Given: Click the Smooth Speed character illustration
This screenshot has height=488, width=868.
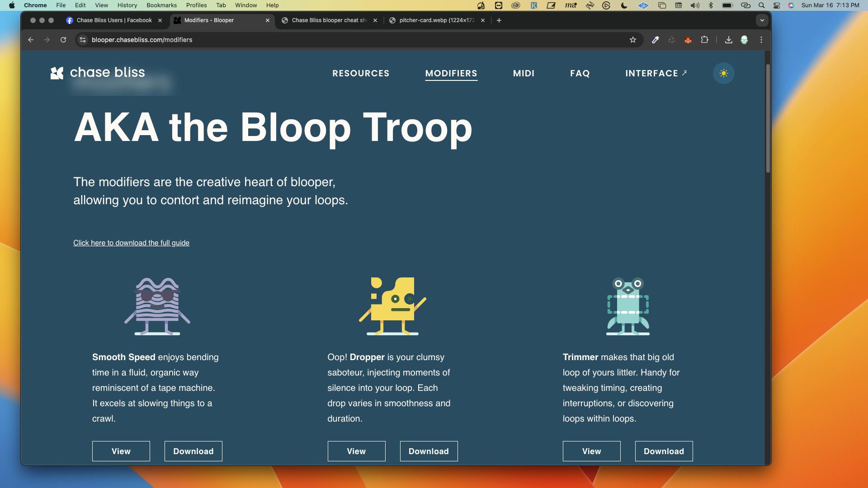Looking at the screenshot, I should pyautogui.click(x=157, y=306).
